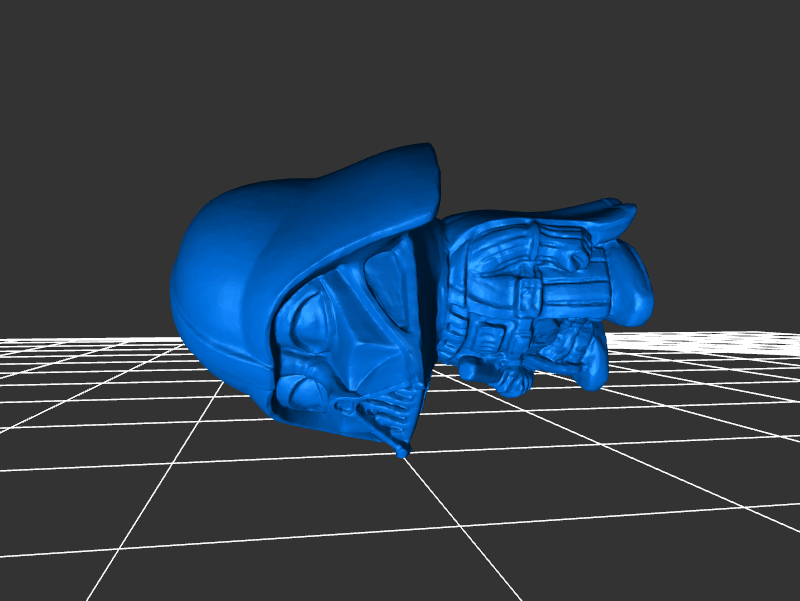Click the grid floor right of the model
800x601 pixels.
700,400
